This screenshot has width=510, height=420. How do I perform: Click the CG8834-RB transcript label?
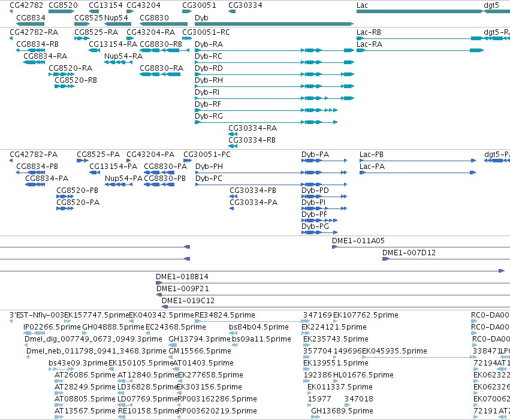[37, 44]
